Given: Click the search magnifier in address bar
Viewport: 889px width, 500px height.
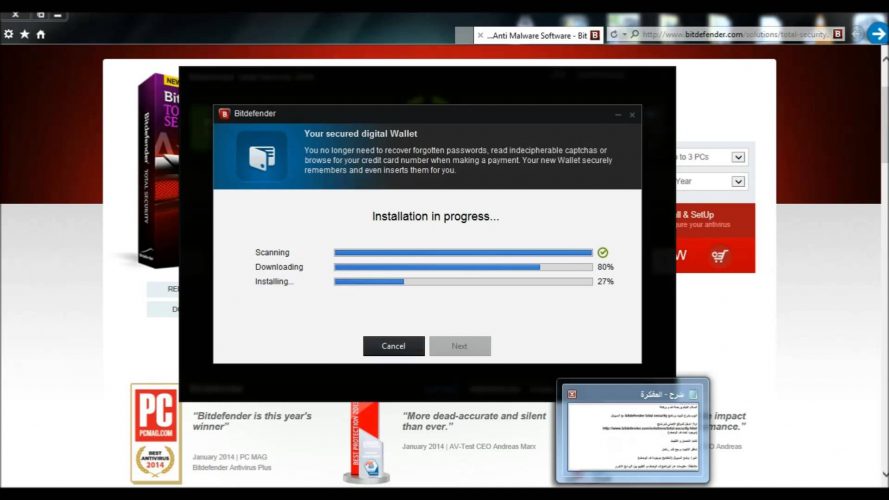Looking at the screenshot, I should (635, 35).
